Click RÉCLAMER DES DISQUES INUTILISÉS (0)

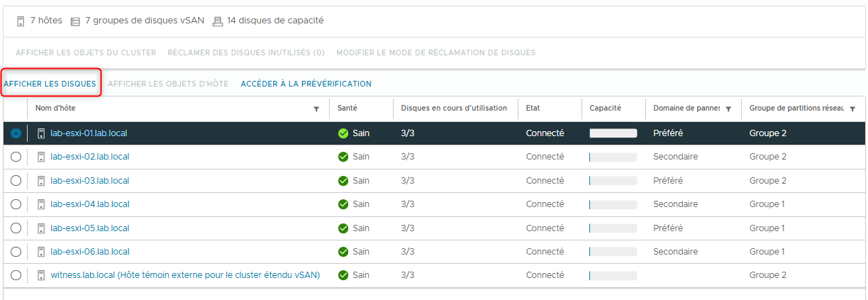coord(246,52)
